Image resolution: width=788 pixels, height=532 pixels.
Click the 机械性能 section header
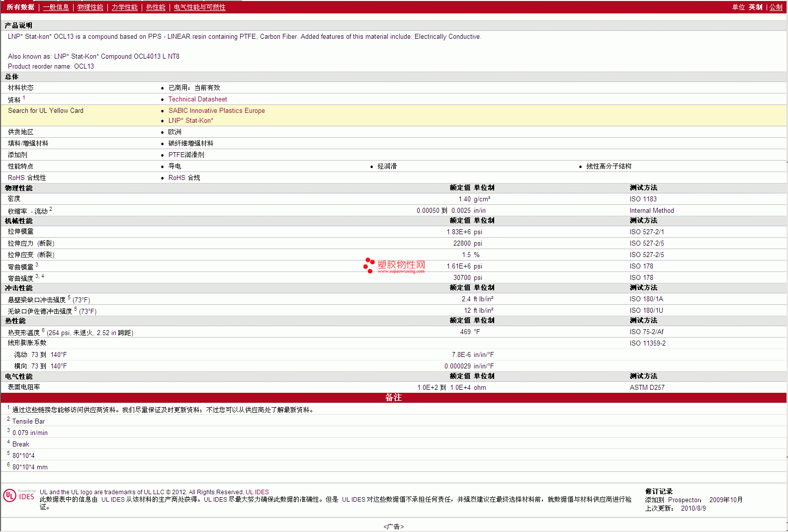click(x=18, y=221)
